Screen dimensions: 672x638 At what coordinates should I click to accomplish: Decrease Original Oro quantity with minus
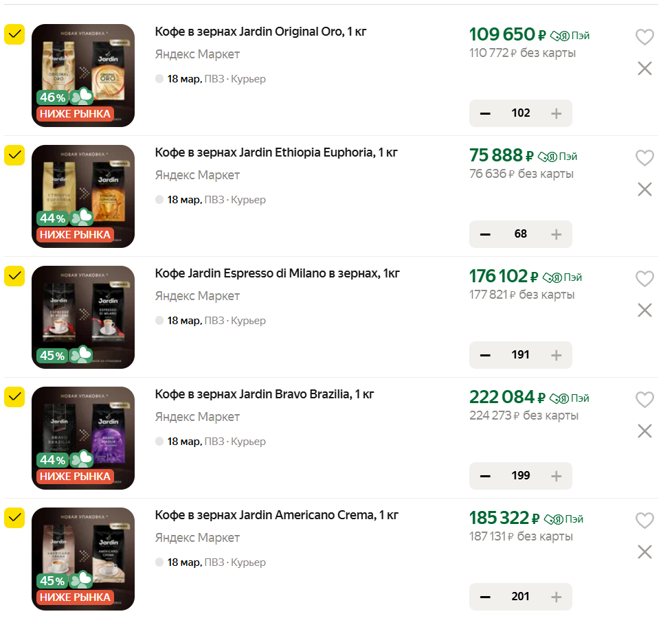pos(485,113)
